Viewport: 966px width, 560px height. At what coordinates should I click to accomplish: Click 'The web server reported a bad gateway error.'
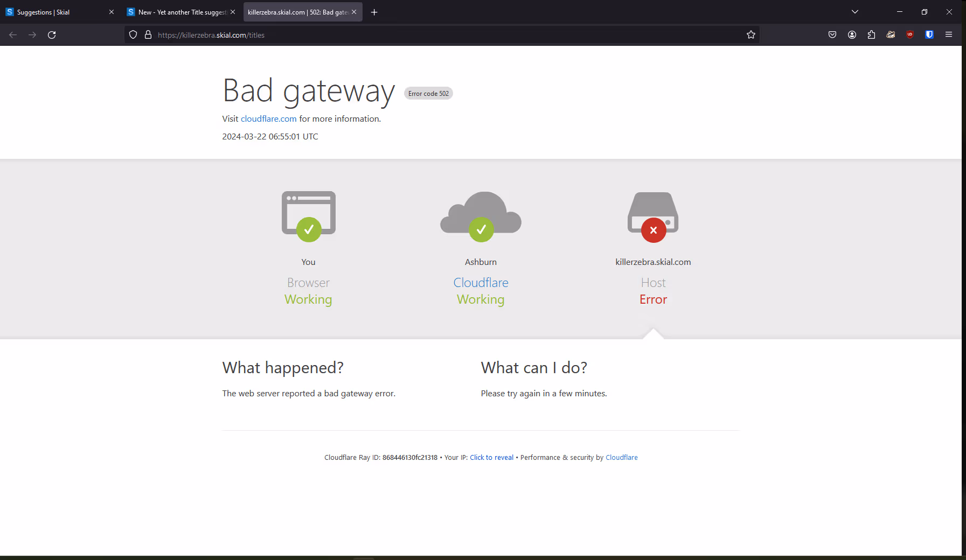click(309, 394)
